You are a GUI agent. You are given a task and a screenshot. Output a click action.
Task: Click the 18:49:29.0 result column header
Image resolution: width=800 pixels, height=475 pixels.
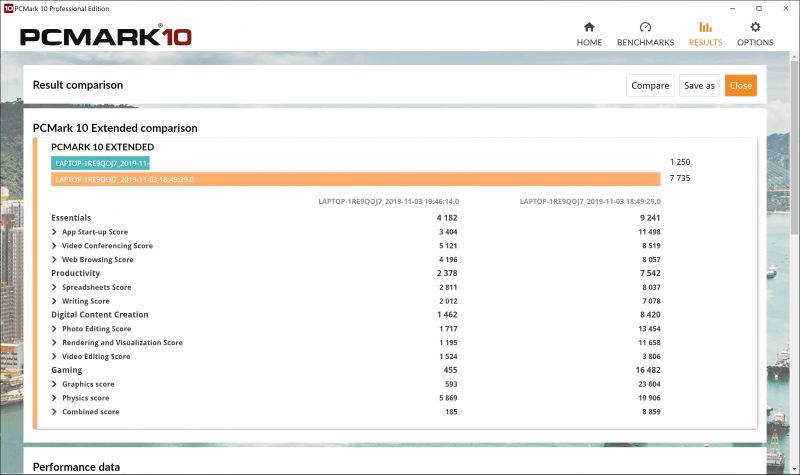tap(590, 202)
